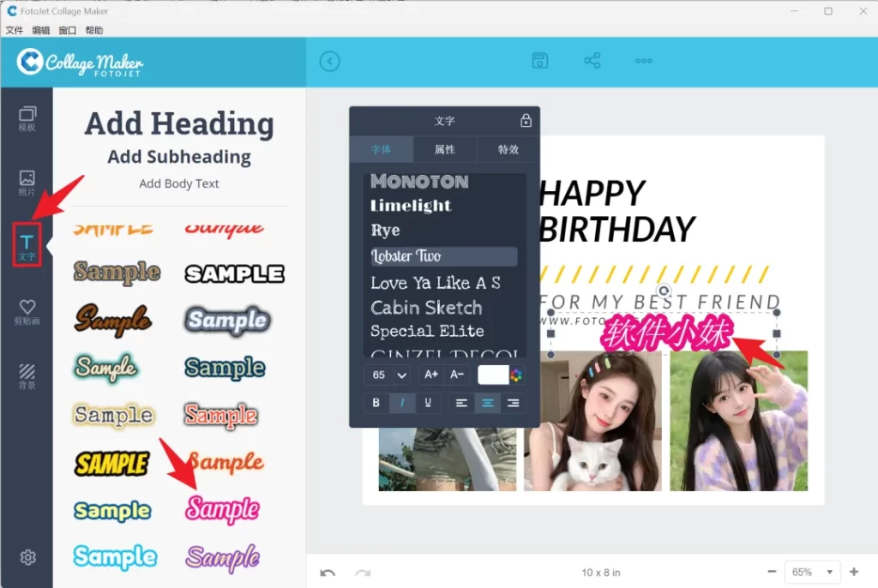Viewport: 878px width, 588px height.
Task: Click Add Heading text preset
Action: pos(179,124)
